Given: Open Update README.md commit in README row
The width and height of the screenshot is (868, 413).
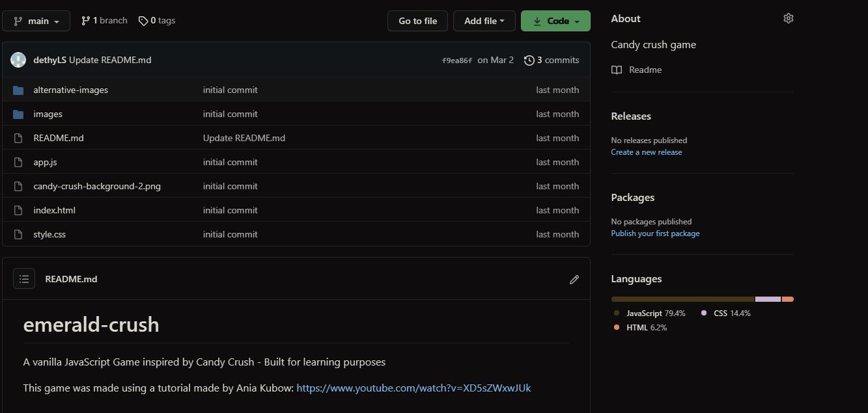Looking at the screenshot, I should click(244, 138).
